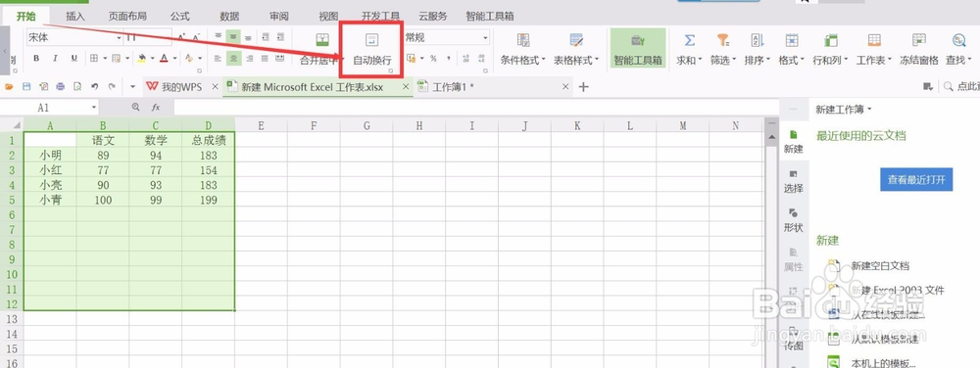The width and height of the screenshot is (980, 368).
Task: Open the Name Box dropdown arrow
Action: (x=93, y=108)
